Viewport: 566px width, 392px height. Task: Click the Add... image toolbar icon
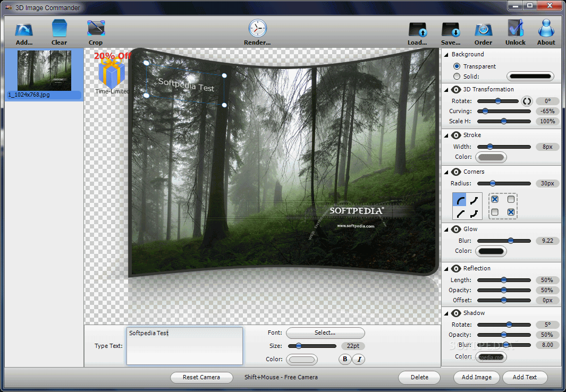24,30
